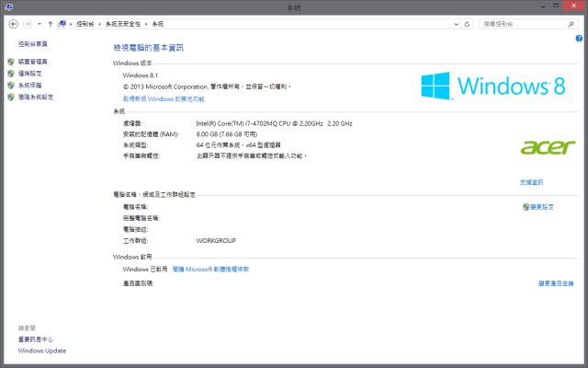Click the search magnifier icon

coord(571,24)
